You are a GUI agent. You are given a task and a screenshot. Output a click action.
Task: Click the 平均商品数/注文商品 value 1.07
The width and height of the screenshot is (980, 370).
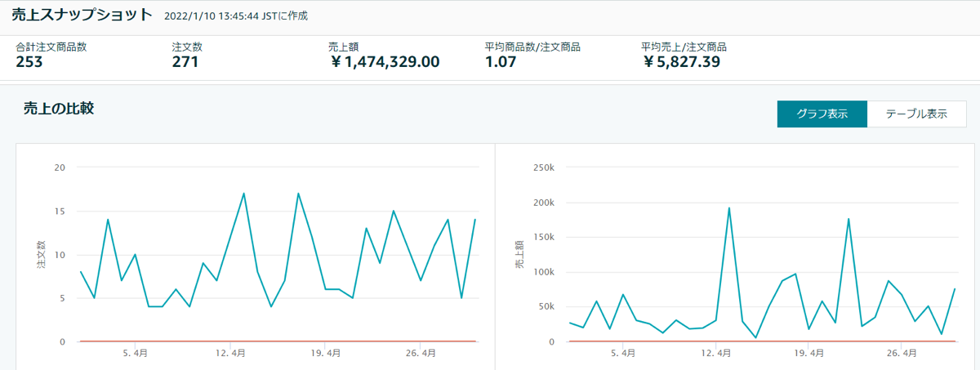pyautogui.click(x=501, y=62)
